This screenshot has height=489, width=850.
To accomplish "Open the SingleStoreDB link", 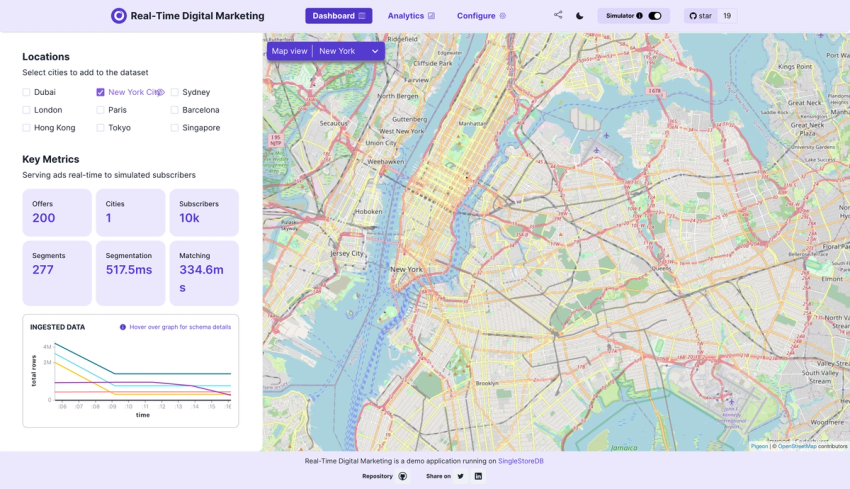I will point(520,461).
